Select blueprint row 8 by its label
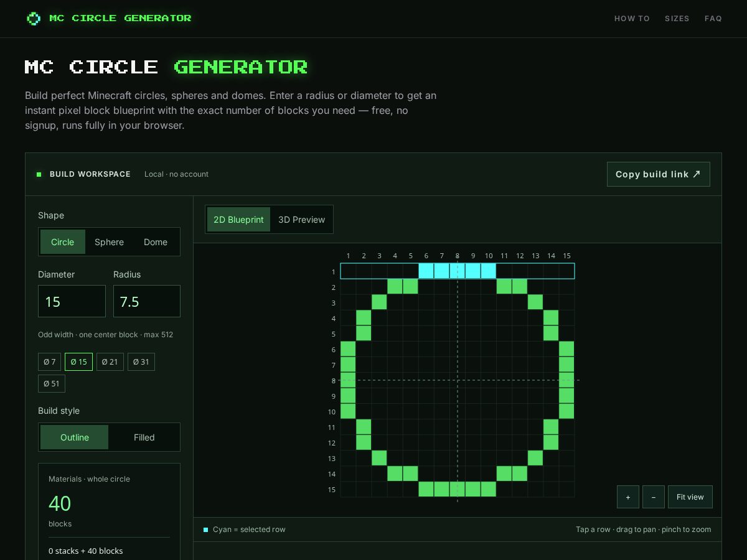This screenshot has width=747, height=560. tap(334, 381)
